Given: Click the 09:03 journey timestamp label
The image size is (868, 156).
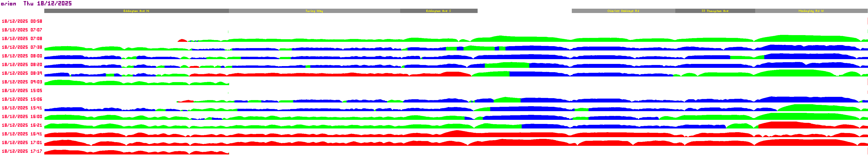Looking at the screenshot, I should click(22, 82).
